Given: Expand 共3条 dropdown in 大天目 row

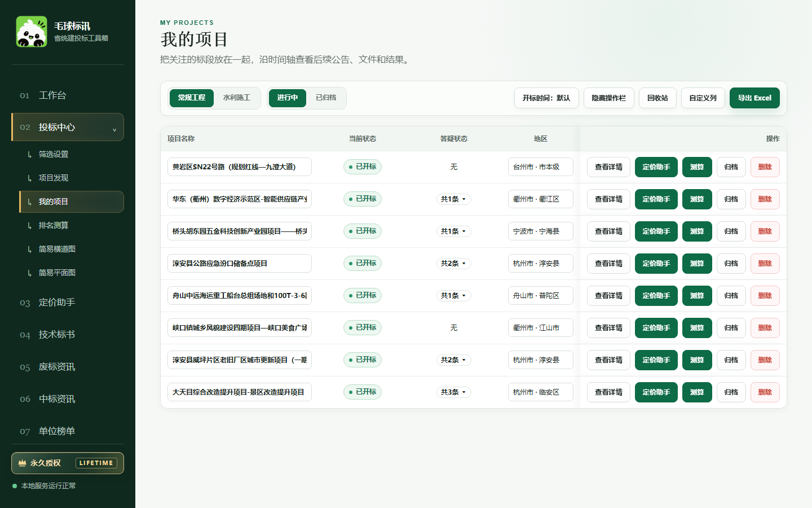Looking at the screenshot, I should [x=454, y=392].
